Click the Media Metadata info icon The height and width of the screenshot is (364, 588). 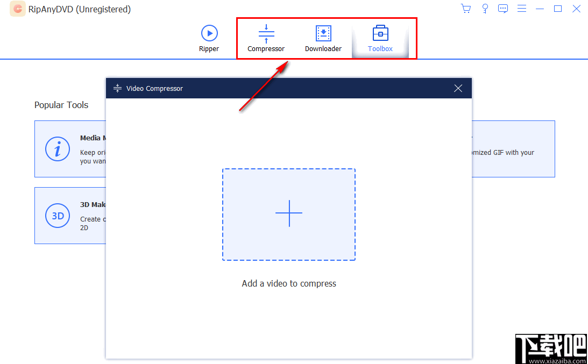coord(58,149)
